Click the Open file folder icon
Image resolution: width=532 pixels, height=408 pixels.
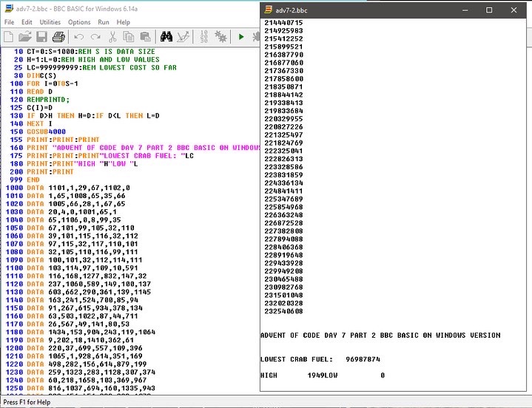24,36
